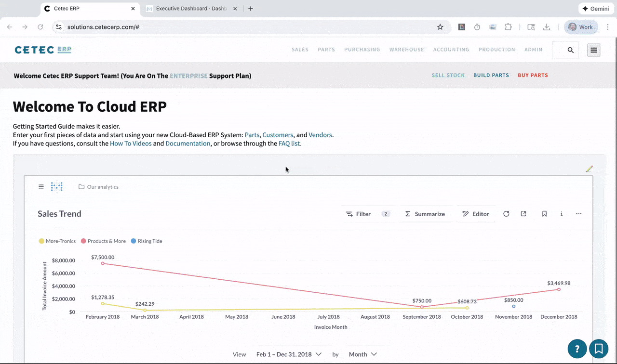
Task: Click the share/export icon on Sales Trend
Action: (x=523, y=214)
